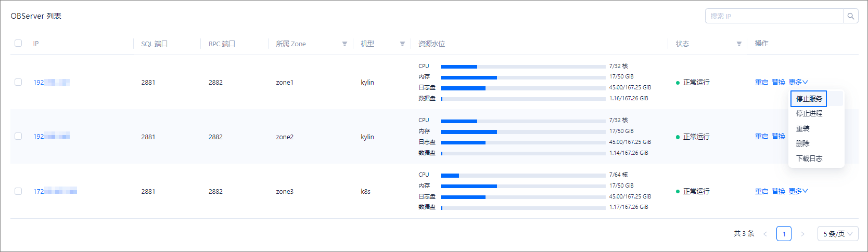Click zone2 内存 usage bar
Viewport: 868px width, 252px height.
[523, 131]
